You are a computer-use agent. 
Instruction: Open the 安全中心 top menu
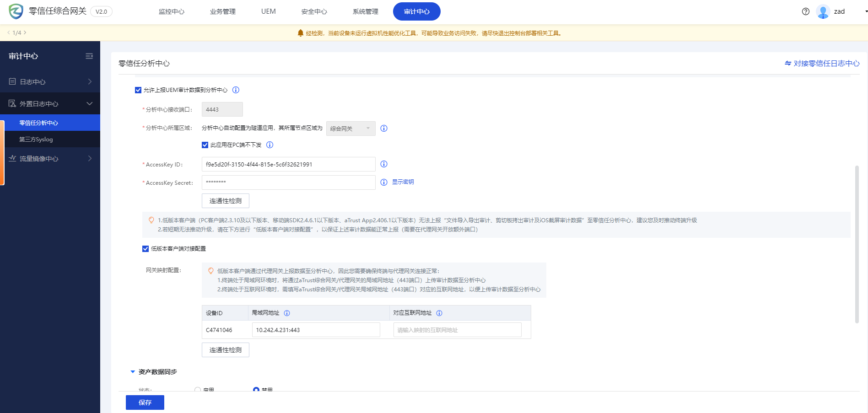(314, 11)
